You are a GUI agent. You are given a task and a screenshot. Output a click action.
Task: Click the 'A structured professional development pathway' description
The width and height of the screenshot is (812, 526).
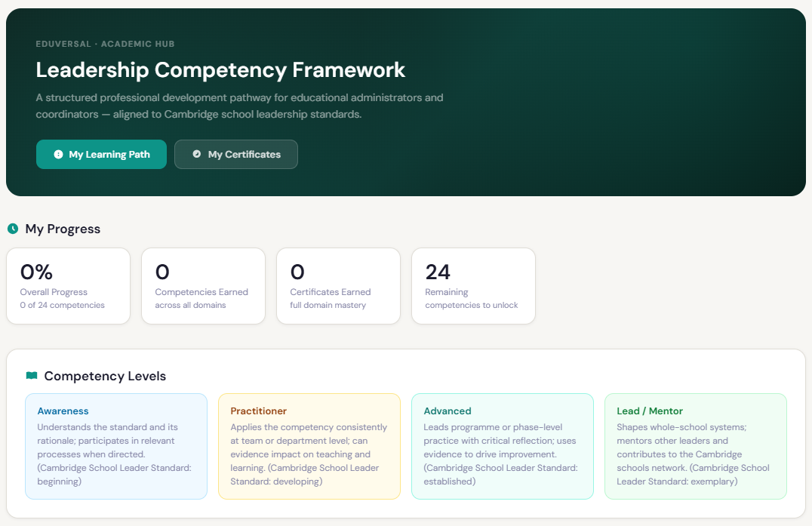pyautogui.click(x=239, y=106)
